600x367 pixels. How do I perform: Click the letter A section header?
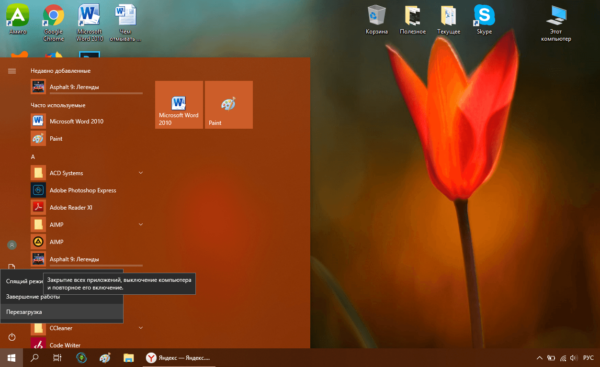(x=33, y=157)
